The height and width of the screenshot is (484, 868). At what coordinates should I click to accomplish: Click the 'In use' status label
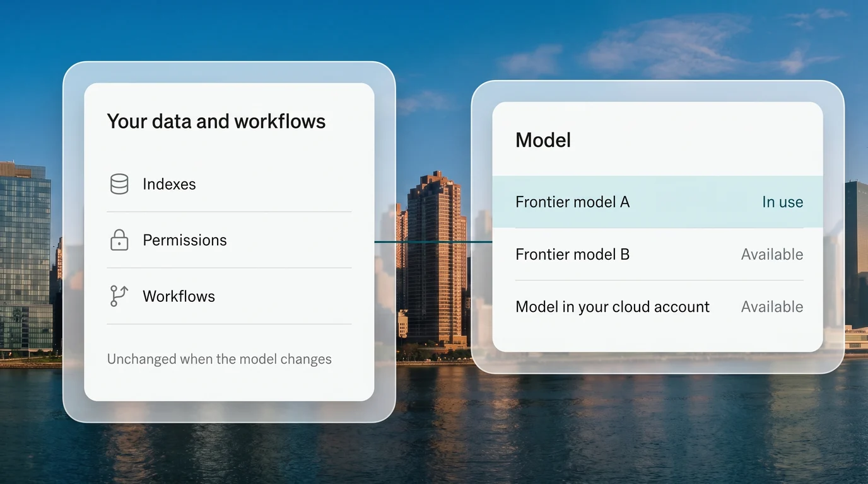tap(783, 202)
